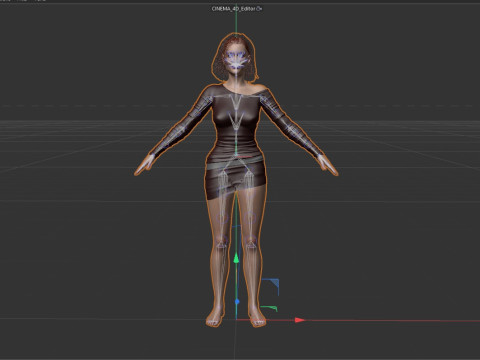
Task: Grab the green Y-axis arrow handle
Action: (236, 258)
